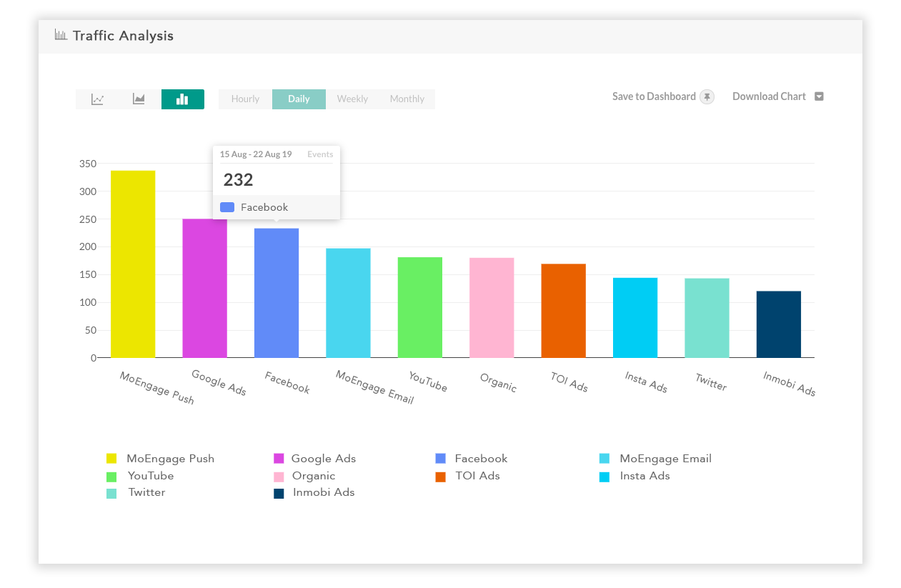Click the Events label in tooltip
Image resolution: width=901 pixels, height=588 pixels.
point(320,154)
